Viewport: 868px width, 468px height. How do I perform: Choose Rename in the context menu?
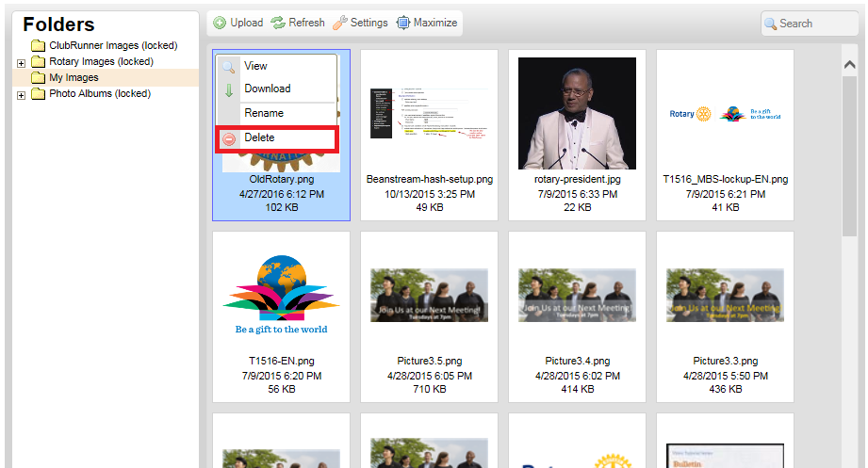[x=264, y=113]
